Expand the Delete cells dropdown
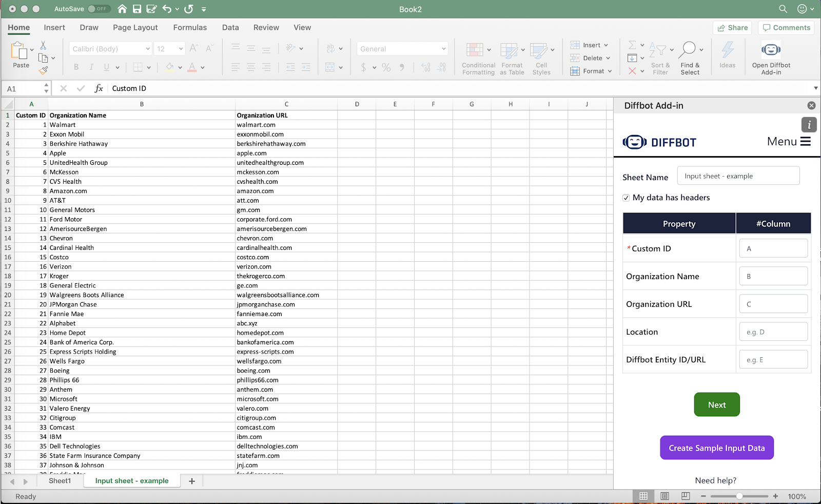Screen dimensions: 821x504 click(608, 58)
